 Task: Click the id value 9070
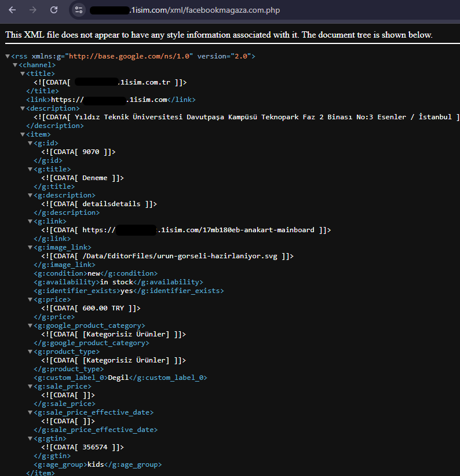pos(91,152)
